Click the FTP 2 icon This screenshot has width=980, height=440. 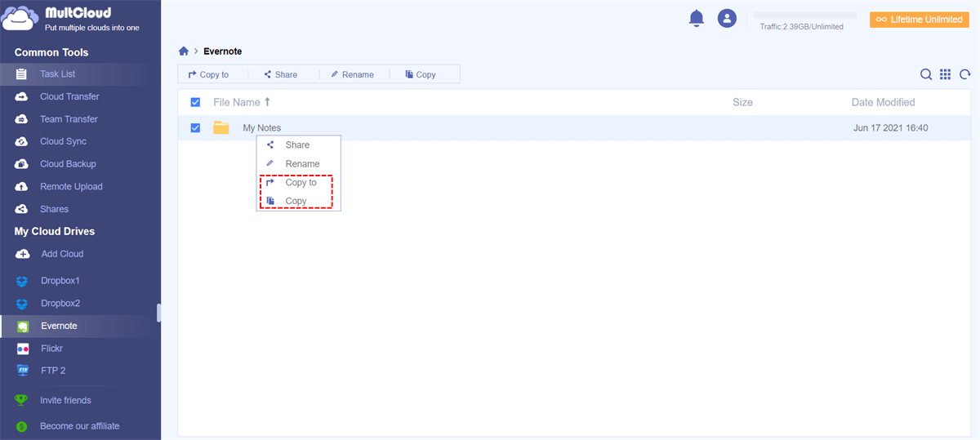(x=23, y=371)
